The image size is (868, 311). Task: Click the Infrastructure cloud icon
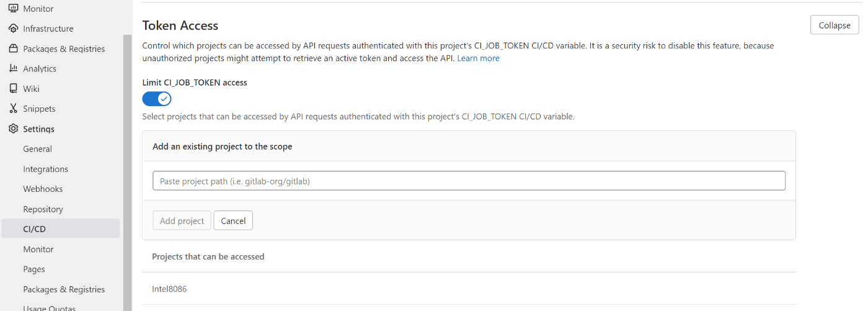coord(13,29)
